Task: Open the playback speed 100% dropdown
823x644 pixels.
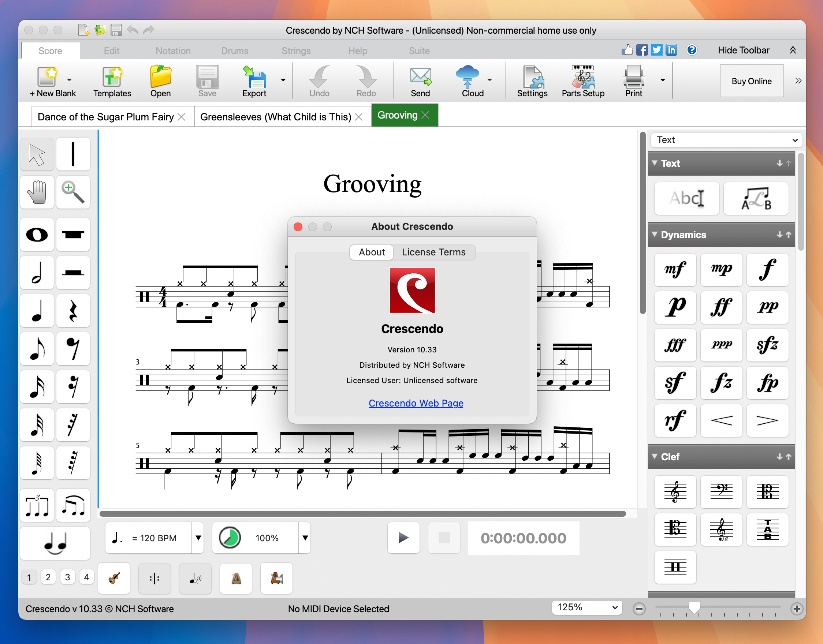Action: click(x=305, y=538)
